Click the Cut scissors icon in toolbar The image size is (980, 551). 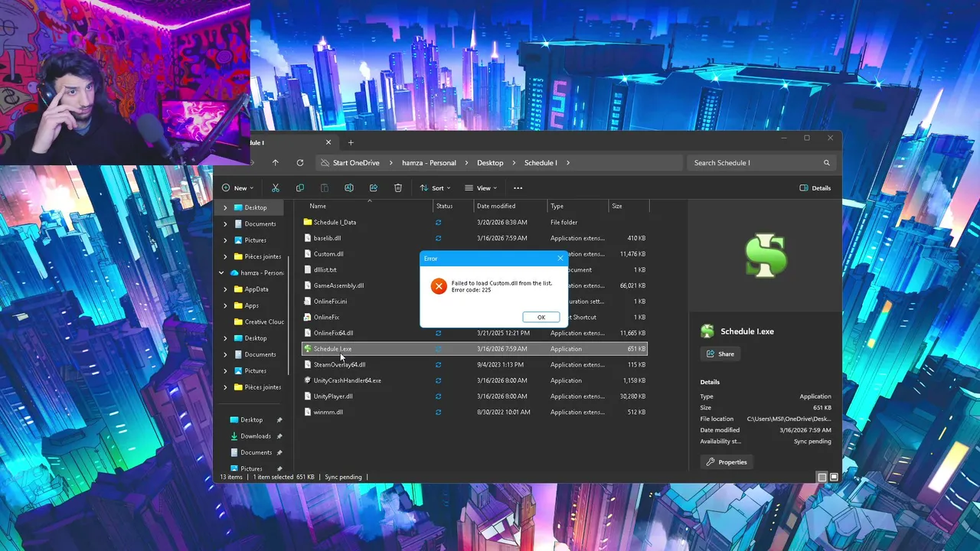coord(276,187)
